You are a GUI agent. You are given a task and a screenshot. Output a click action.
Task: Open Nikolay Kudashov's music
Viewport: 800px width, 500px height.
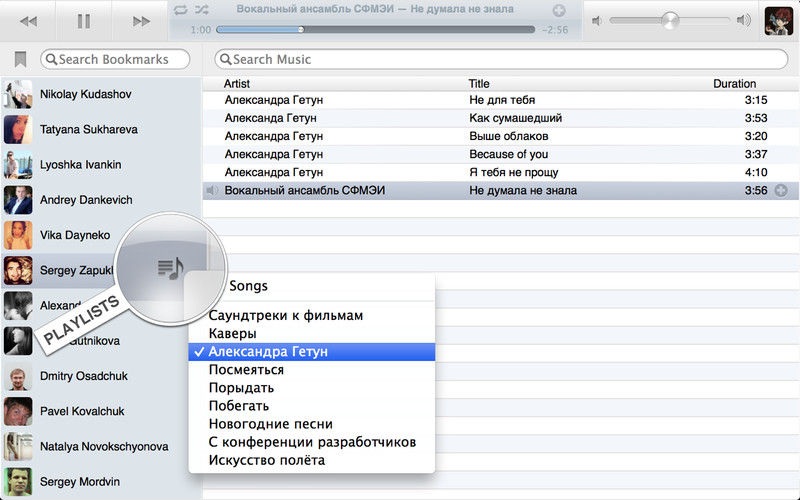click(101, 94)
